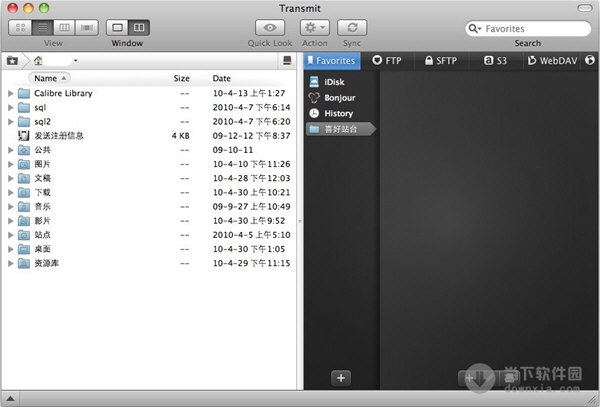Viewport: 600px width, 407px height.
Task: Select the sql folder icon
Action: point(24,107)
